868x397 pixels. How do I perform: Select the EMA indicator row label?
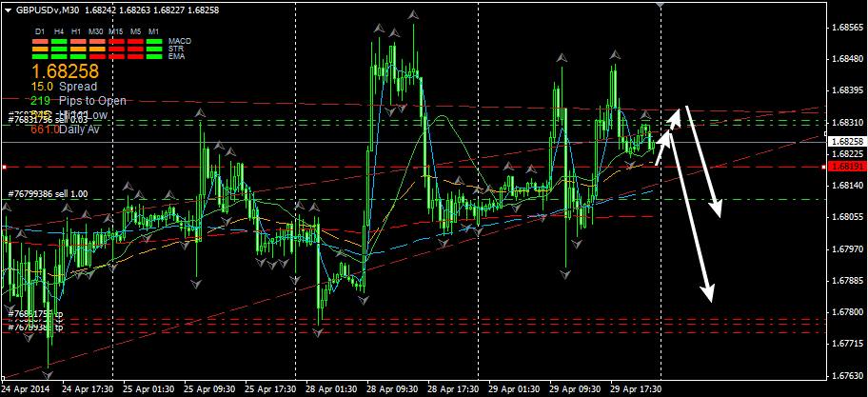click(x=175, y=56)
